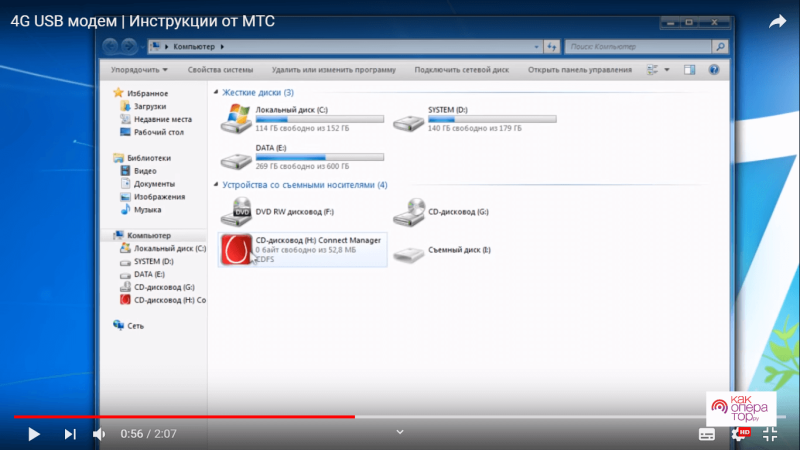Collapse the Жесткие диски group

[x=216, y=92]
